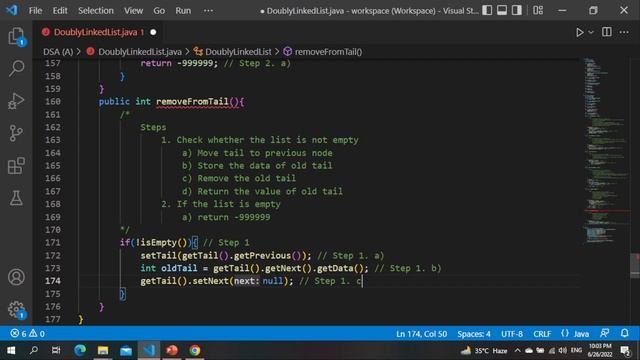Open run options dropdown next to play
The width and height of the screenshot is (640, 360).
591,32
